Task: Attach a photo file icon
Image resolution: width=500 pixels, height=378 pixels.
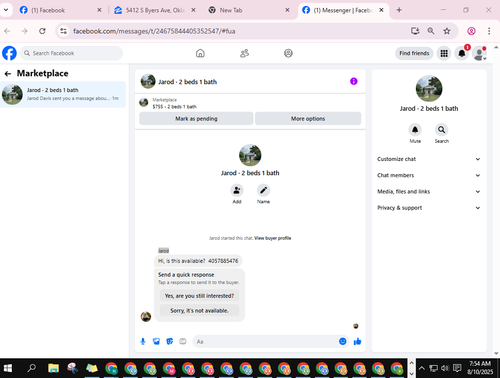Action: pyautogui.click(x=156, y=341)
